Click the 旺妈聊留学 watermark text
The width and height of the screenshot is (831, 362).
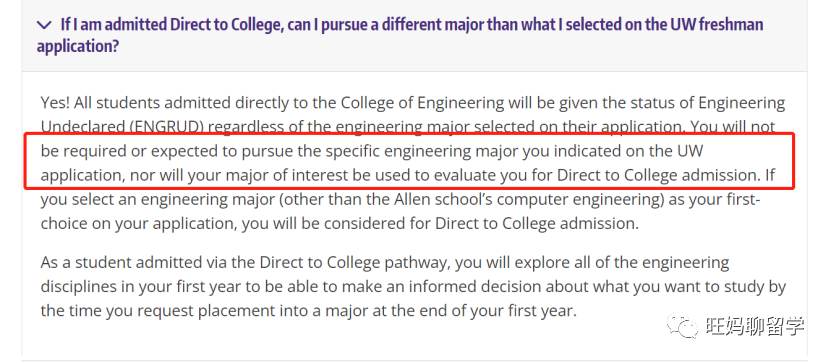click(755, 325)
